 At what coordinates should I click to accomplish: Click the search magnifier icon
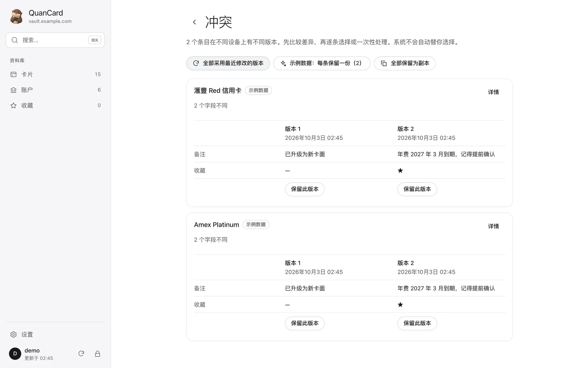pos(15,40)
